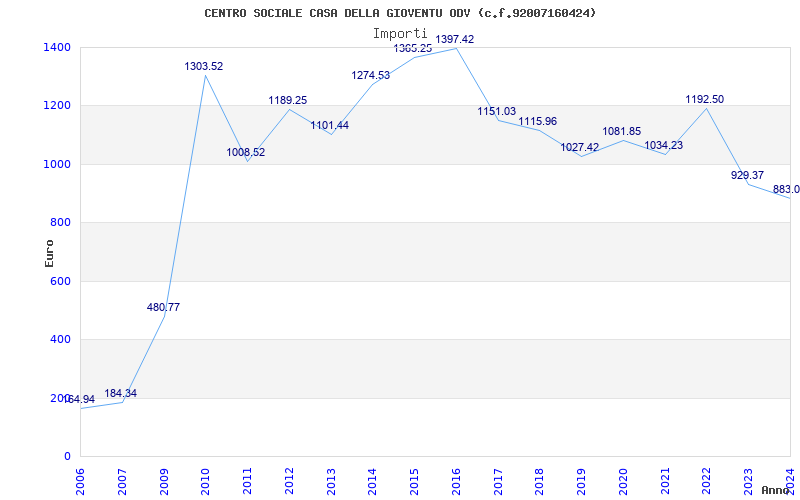Image resolution: width=800 pixels, height=500 pixels.
Task: Click the 2018 year label
Action: [x=540, y=482]
